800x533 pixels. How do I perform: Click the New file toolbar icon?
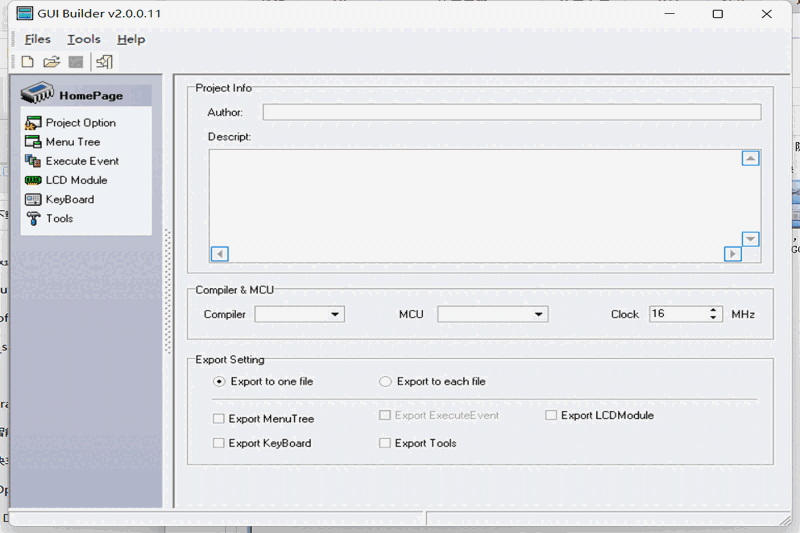click(x=27, y=62)
